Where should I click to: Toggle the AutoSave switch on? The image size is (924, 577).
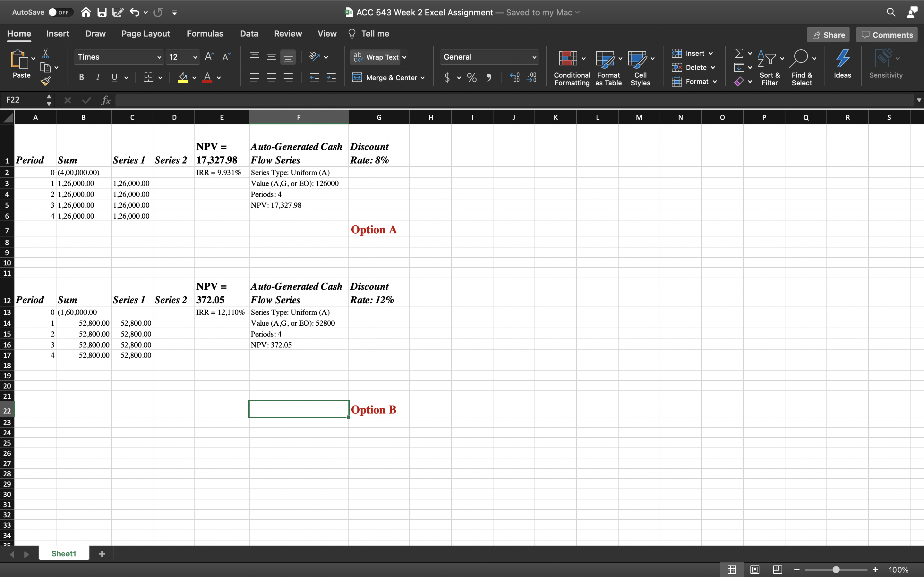pos(60,12)
